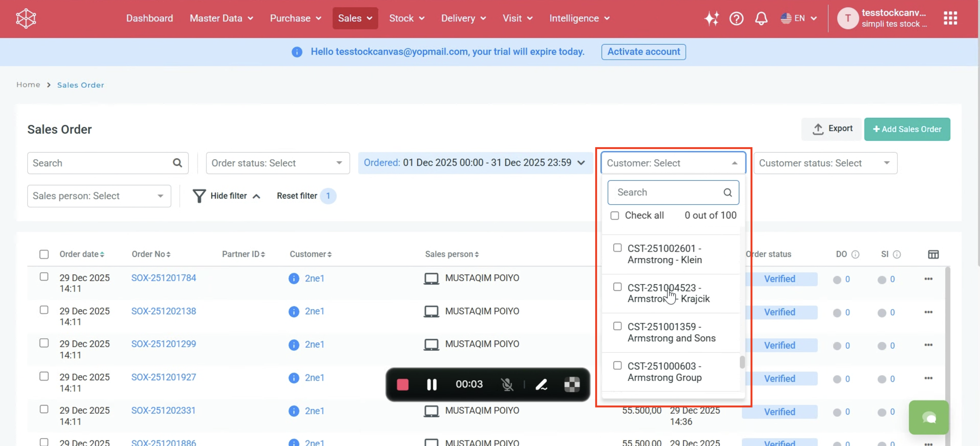
Task: Click the AI sparkle icon in header
Action: coord(711,18)
